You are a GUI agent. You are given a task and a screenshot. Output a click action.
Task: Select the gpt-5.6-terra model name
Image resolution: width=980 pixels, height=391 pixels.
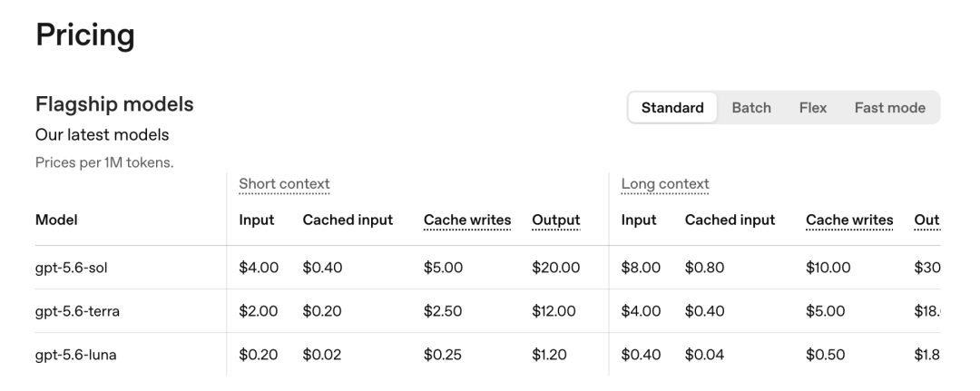[77, 311]
